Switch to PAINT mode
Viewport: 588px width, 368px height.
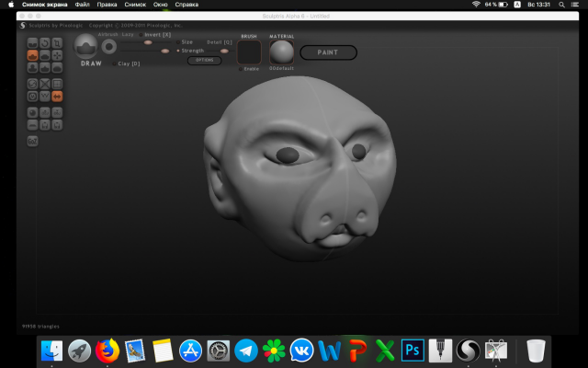click(x=328, y=52)
